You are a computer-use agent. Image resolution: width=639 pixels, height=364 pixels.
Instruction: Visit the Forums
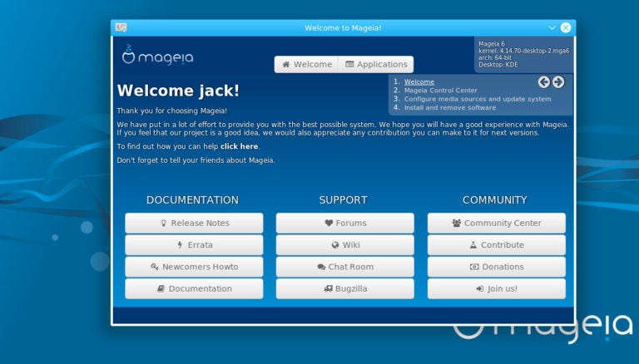point(344,223)
